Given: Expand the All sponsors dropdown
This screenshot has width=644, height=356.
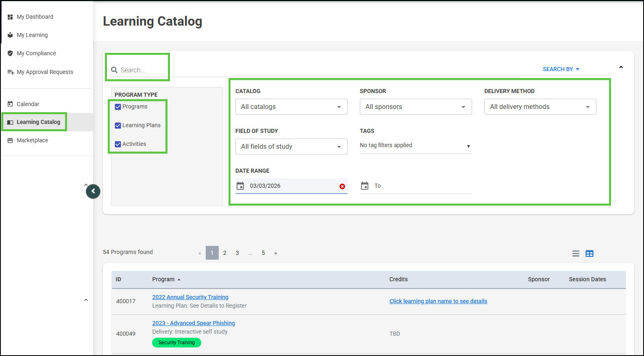Looking at the screenshot, I should pos(416,107).
